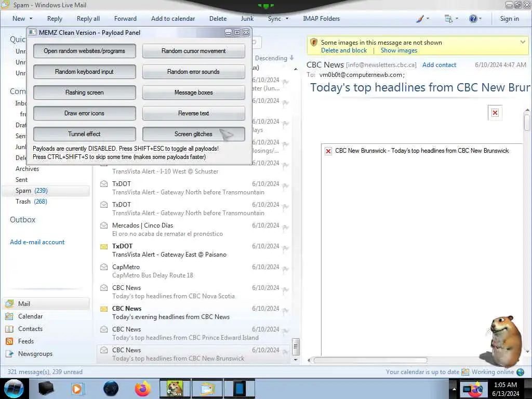Click Reply in the toolbar

(x=55, y=19)
